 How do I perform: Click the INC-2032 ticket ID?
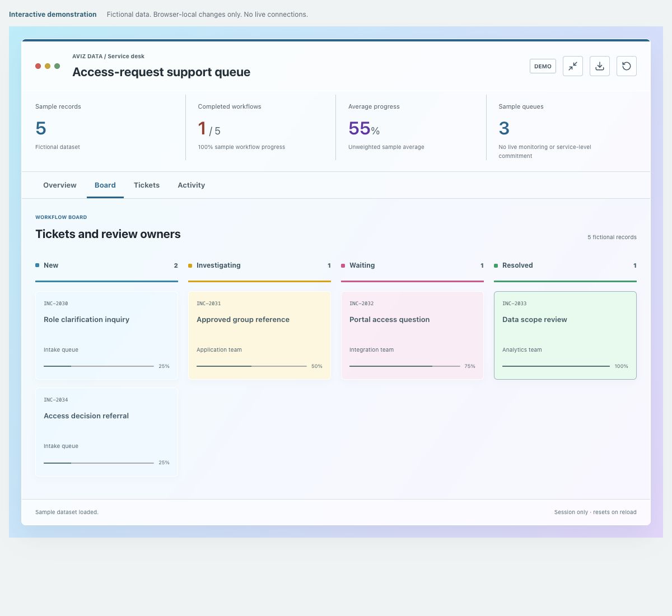[x=362, y=304]
